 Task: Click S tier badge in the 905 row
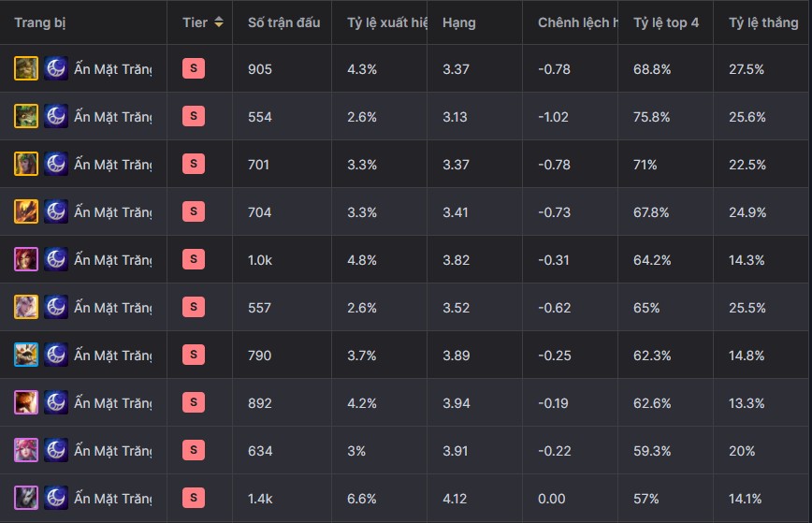pyautogui.click(x=194, y=68)
